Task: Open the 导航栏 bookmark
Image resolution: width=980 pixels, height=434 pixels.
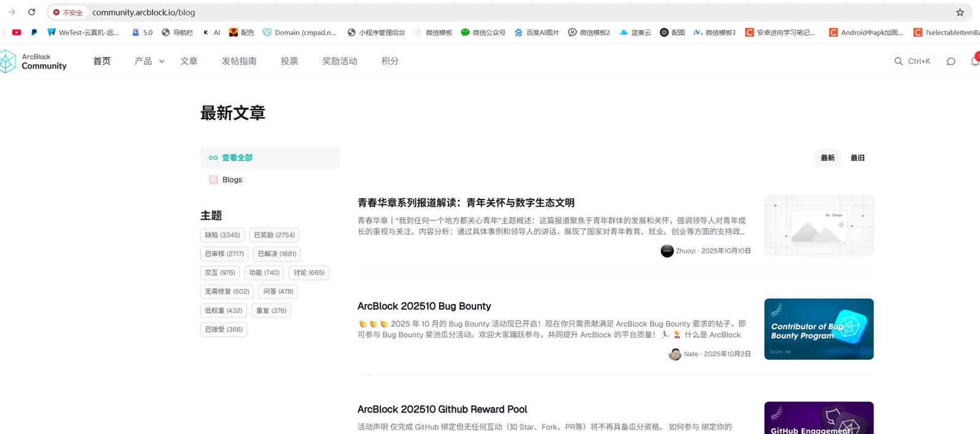Action: point(177,32)
